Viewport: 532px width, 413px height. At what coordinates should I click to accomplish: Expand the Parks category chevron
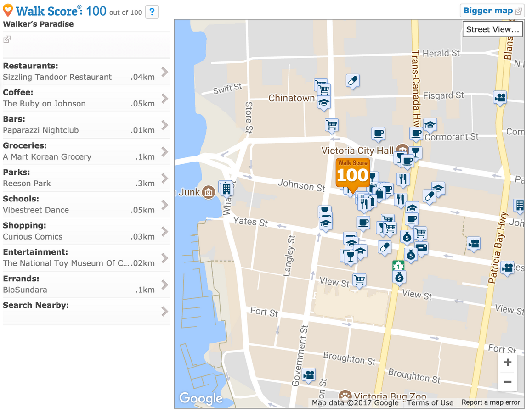(x=164, y=178)
